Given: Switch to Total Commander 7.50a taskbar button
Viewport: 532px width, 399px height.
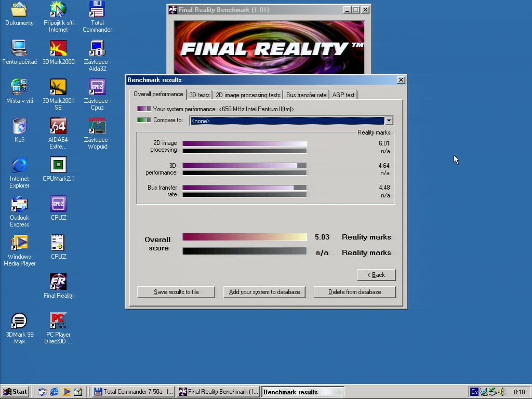Looking at the screenshot, I should [x=134, y=392].
